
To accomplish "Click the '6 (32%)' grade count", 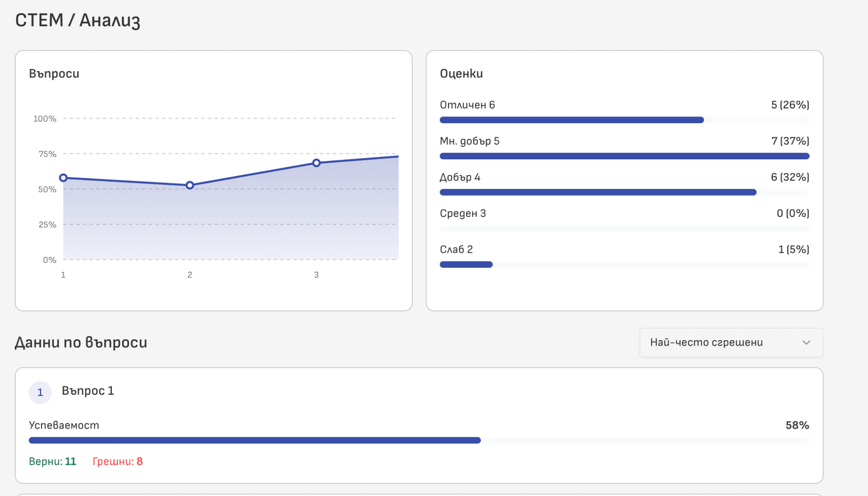I will coord(790,177).
